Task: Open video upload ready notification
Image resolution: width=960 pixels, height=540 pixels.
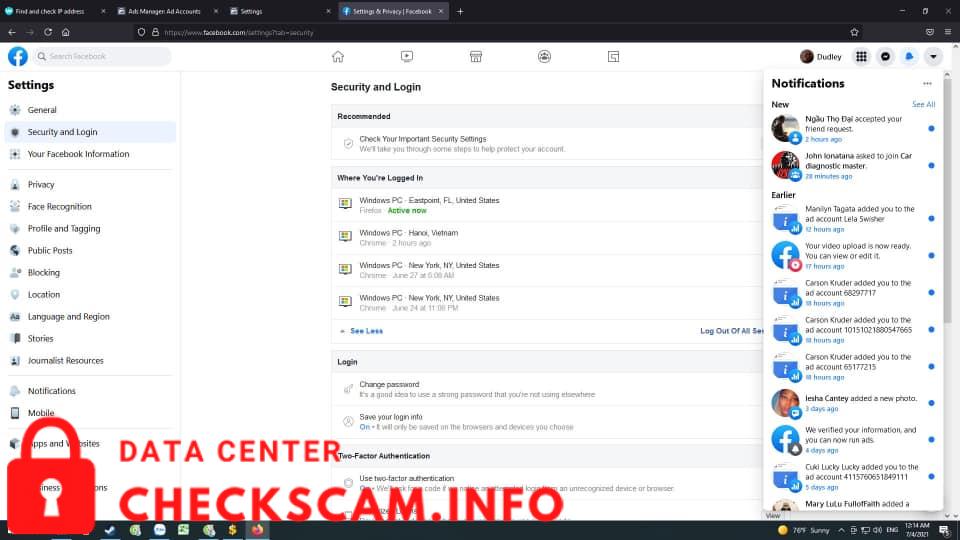Action: 853,255
